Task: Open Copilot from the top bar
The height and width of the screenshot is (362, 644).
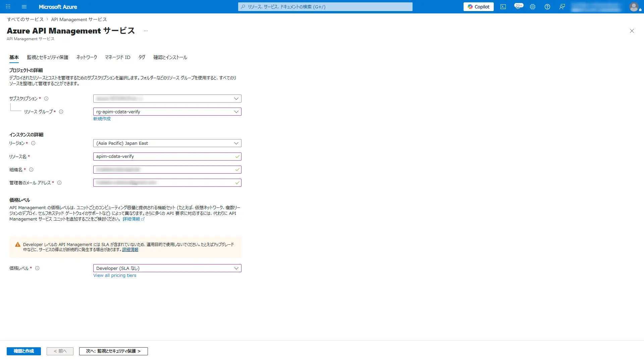Action: [478, 7]
